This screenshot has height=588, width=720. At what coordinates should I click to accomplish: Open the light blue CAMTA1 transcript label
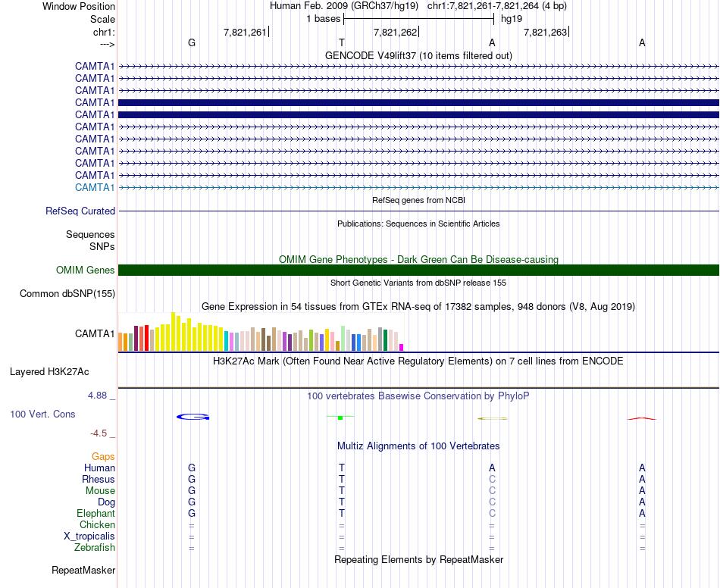(x=95, y=187)
